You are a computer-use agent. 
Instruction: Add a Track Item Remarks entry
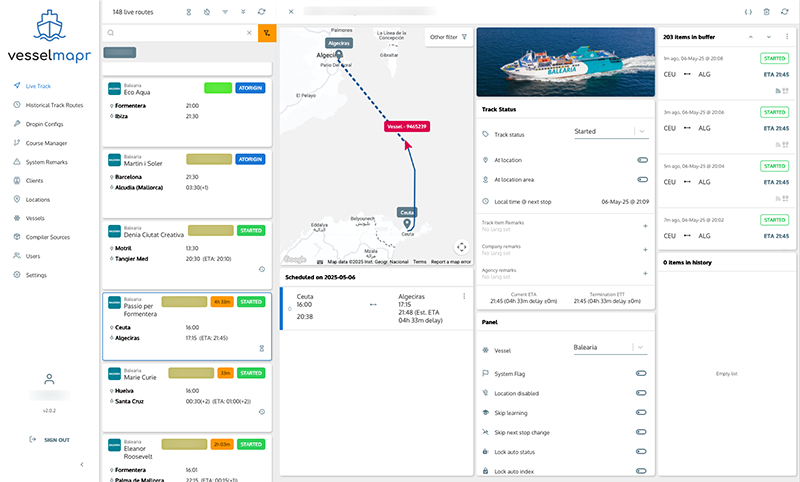(646, 226)
